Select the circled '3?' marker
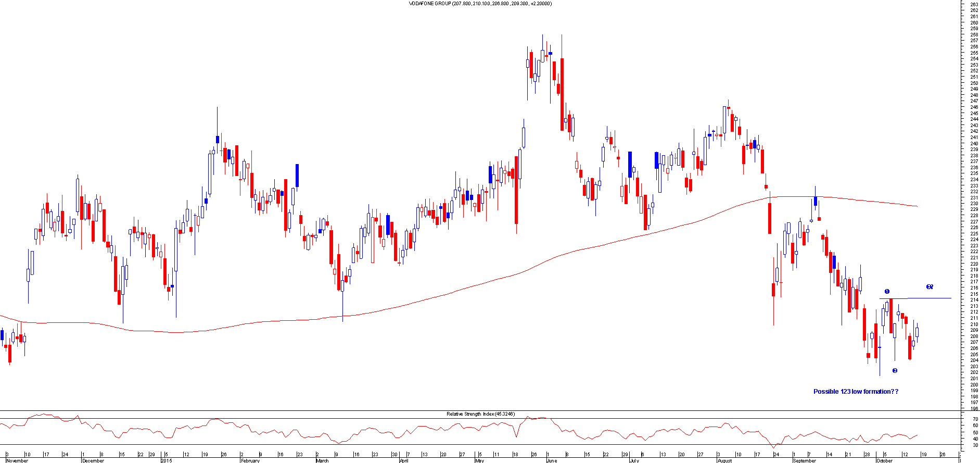 click(930, 287)
